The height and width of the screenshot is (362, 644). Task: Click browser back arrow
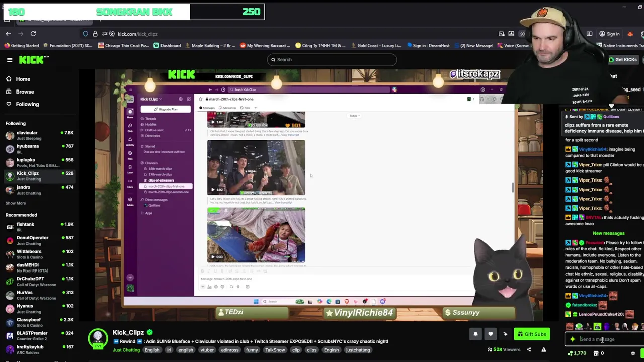point(8,34)
